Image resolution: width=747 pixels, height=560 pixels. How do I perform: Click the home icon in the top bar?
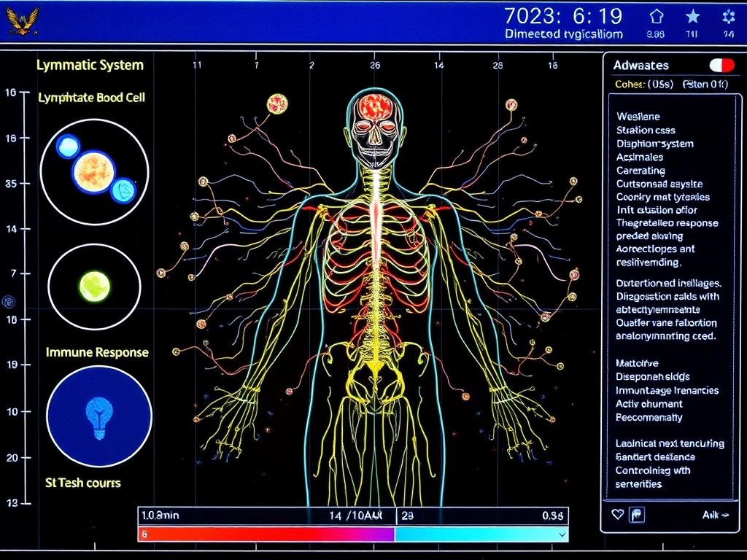pyautogui.click(x=658, y=15)
